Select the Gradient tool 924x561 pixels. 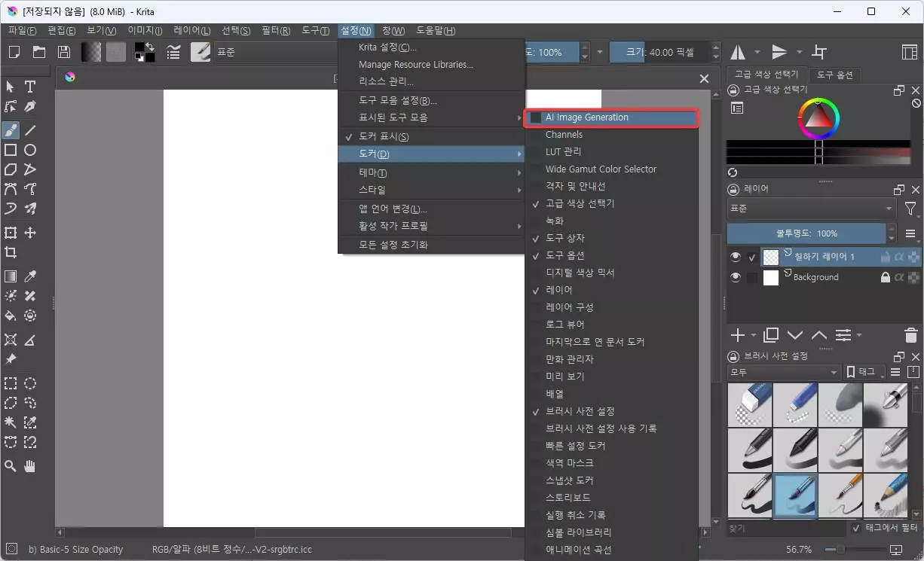[x=11, y=276]
